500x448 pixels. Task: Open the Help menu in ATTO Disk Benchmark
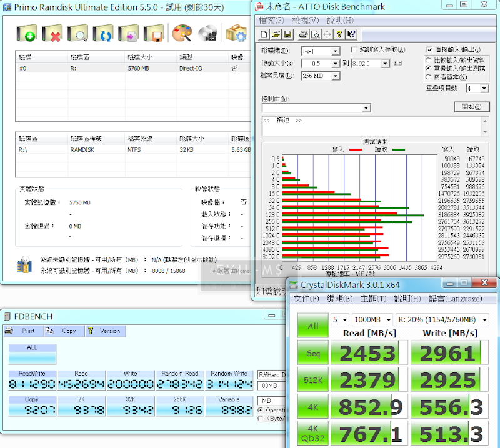[x=340, y=21]
